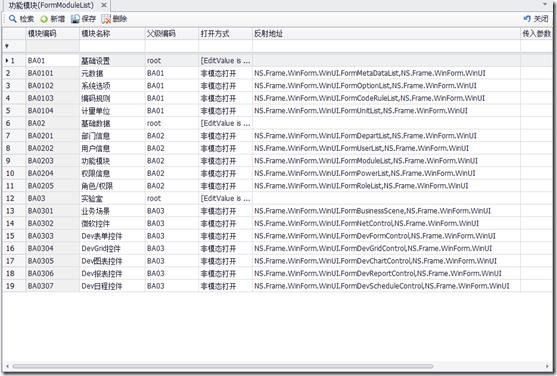Viewport: 557px width, 376px height.
Task: Select the row 19 number header
Action: coord(14,286)
